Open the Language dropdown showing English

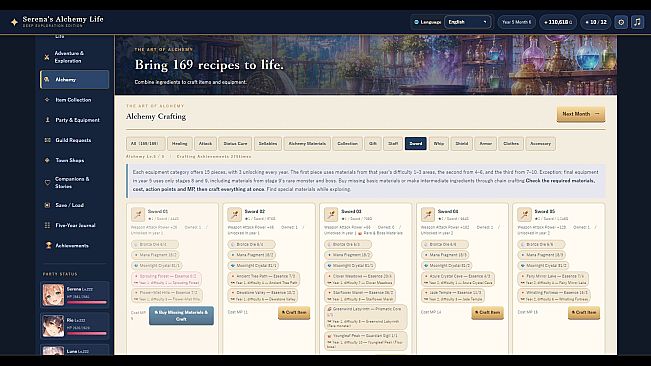coord(467,22)
